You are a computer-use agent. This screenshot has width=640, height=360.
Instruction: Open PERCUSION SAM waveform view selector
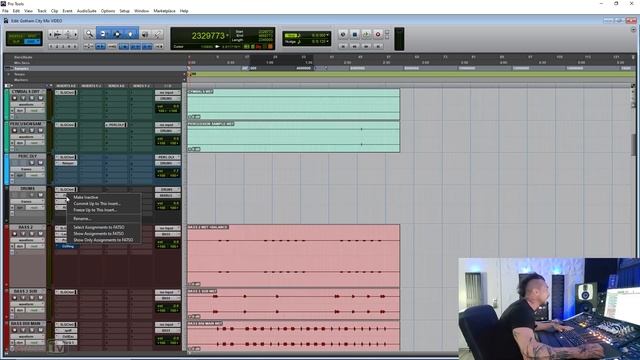(x=27, y=137)
